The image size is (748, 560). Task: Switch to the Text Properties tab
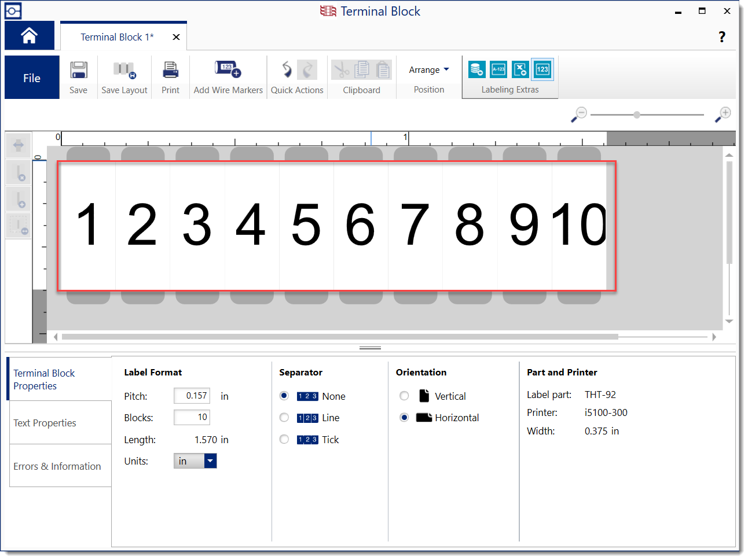[45, 423]
